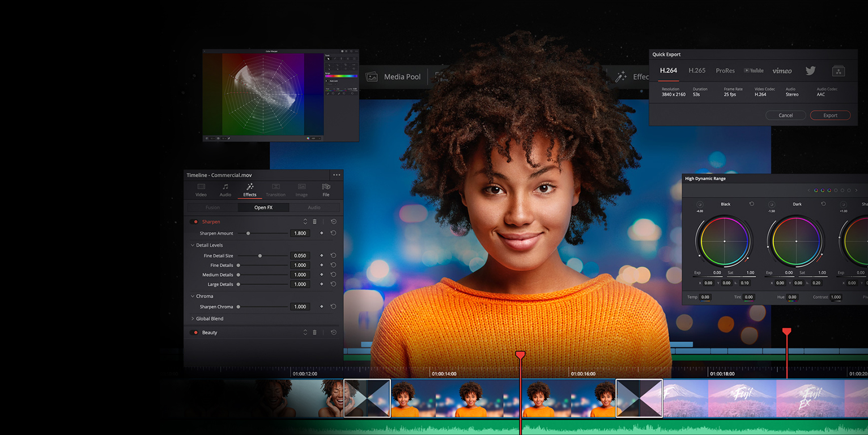Viewport: 868px width, 435px height.
Task: Select H.264 export format tab
Action: [669, 71]
